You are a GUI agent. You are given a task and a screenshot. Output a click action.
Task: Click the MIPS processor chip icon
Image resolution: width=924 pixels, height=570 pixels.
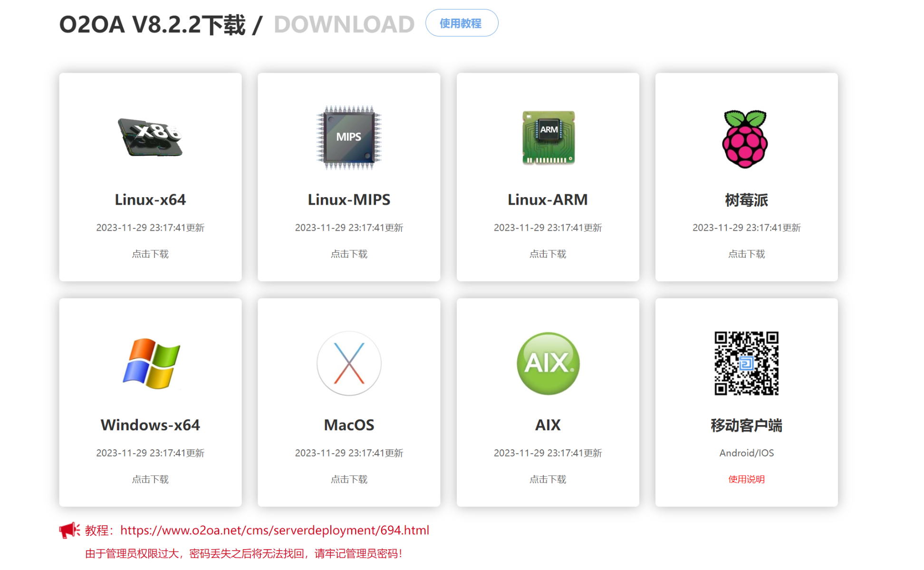pos(349,137)
